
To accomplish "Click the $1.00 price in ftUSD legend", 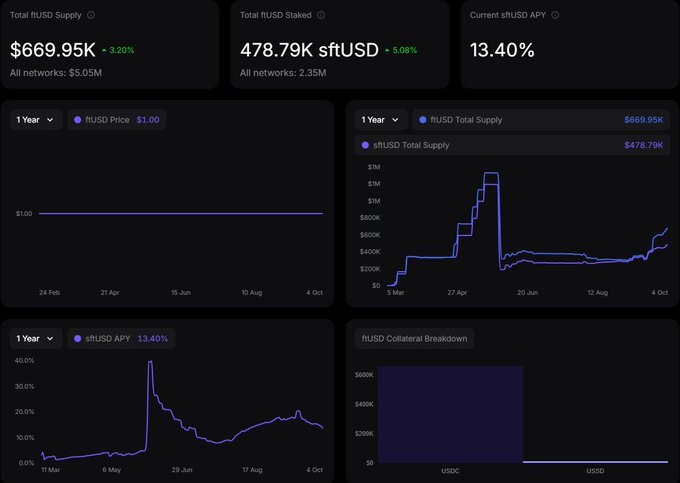I will 148,120.
